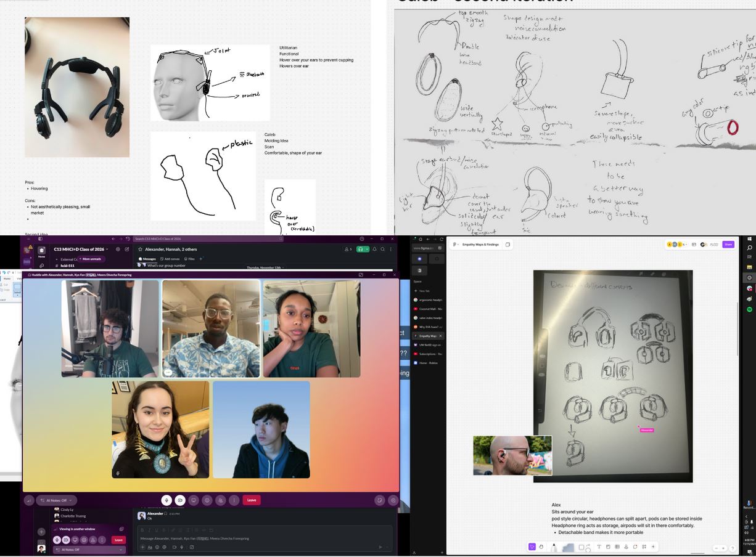
Task: Expand AI Notes: Off in Slack sidebar
Action: click(x=89, y=550)
